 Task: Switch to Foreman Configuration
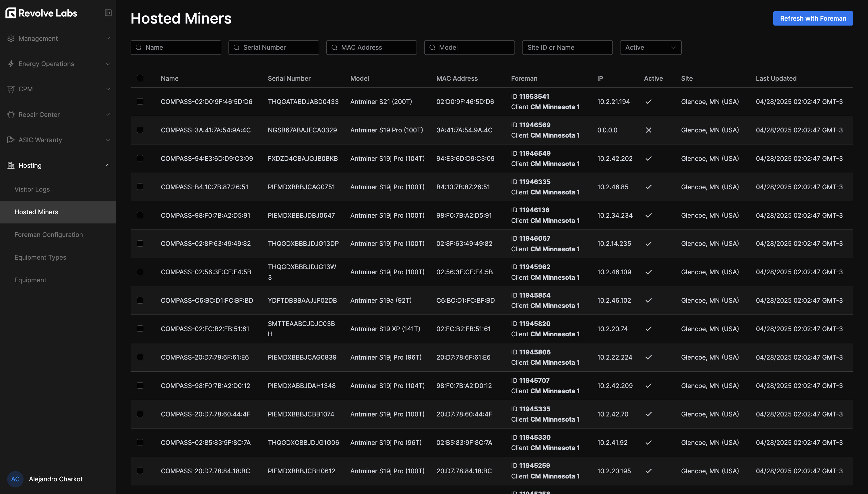pyautogui.click(x=49, y=234)
